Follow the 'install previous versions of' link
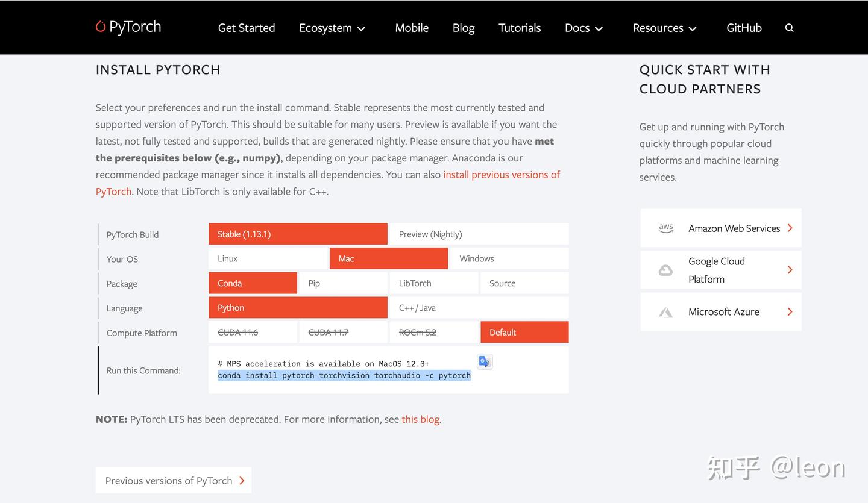 [x=502, y=175]
